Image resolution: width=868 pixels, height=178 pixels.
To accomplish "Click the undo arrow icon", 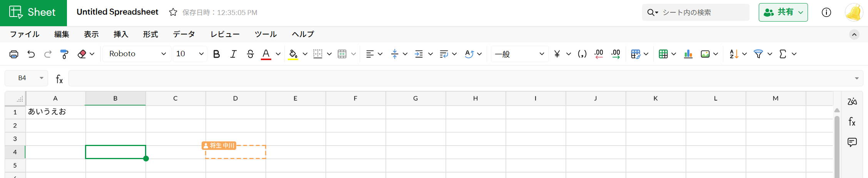I will (31, 54).
